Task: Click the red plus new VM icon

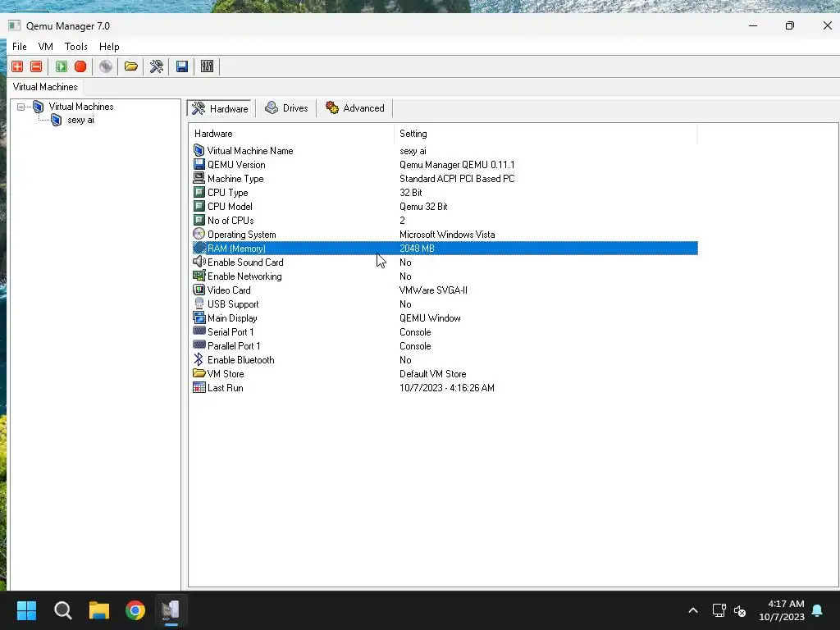Action: click(x=17, y=66)
